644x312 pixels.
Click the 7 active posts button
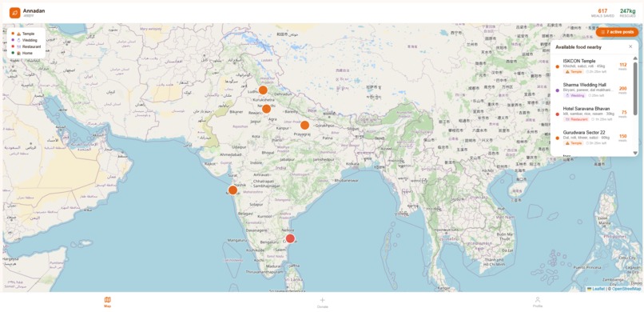click(617, 32)
